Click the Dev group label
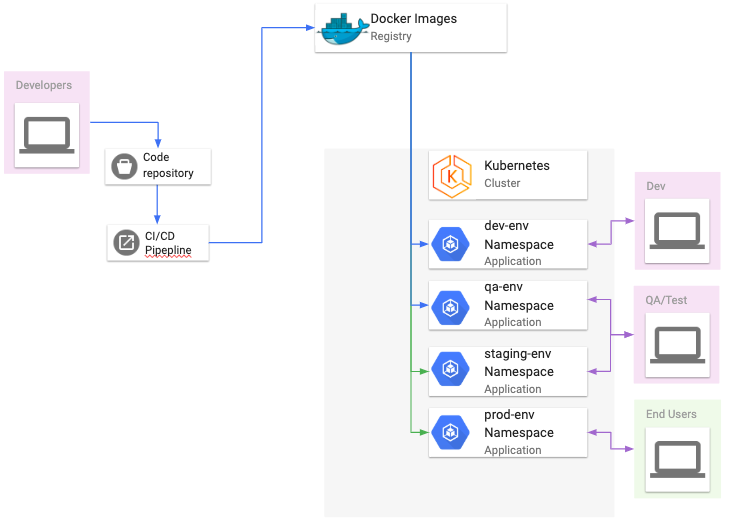Screen dimensions: 729x524 click(656, 186)
